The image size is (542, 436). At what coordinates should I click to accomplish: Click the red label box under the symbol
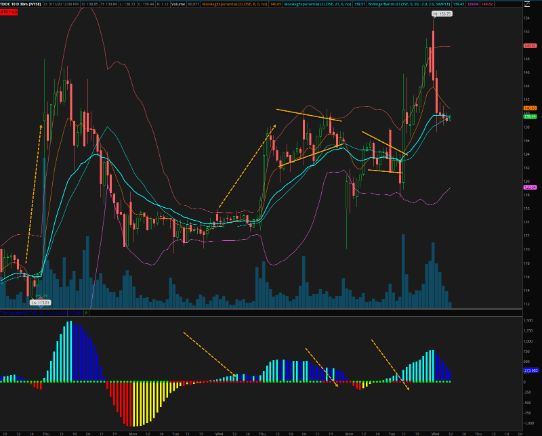pyautogui.click(x=9, y=12)
